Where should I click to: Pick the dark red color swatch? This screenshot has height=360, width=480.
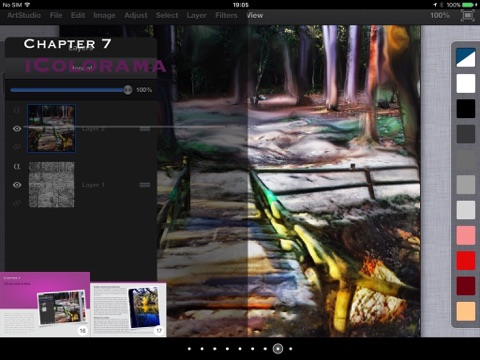(x=466, y=286)
